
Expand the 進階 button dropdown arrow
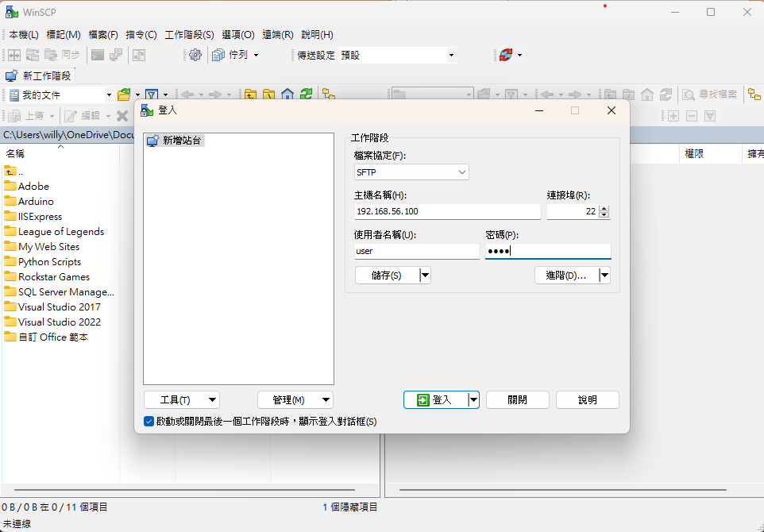[x=604, y=276]
